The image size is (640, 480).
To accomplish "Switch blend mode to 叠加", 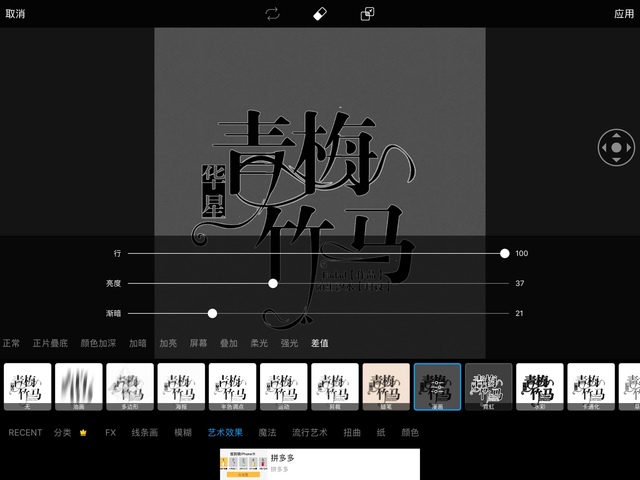I will (x=229, y=343).
